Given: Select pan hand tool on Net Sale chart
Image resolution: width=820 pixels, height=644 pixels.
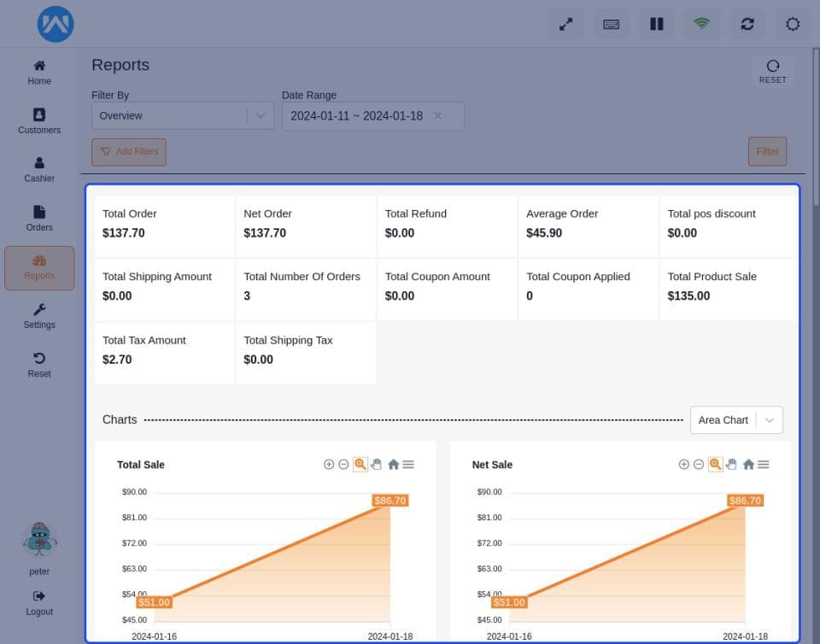Looking at the screenshot, I should click(x=731, y=464).
